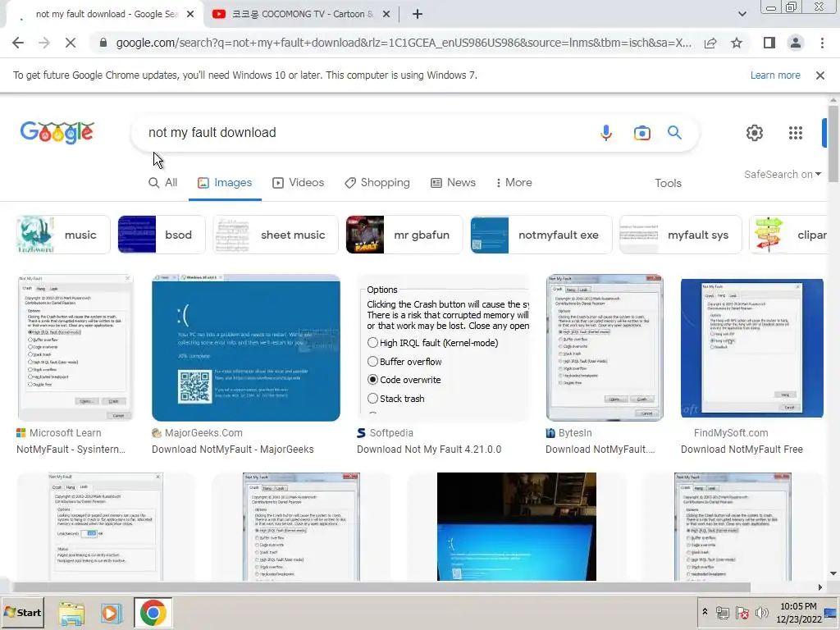Filter images by sheet music chip
Screen dimensions: 840x630
click(x=276, y=235)
